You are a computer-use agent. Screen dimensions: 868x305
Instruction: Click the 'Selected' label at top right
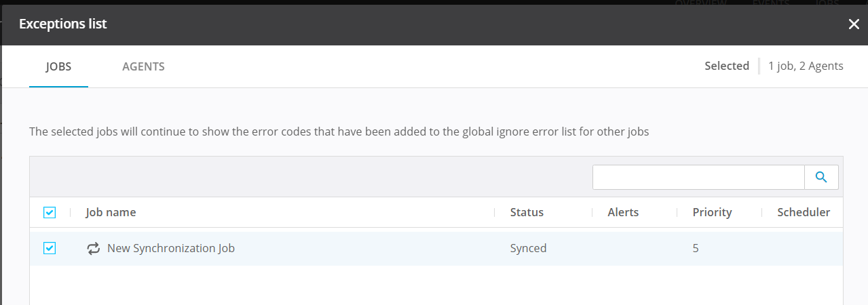[726, 66]
